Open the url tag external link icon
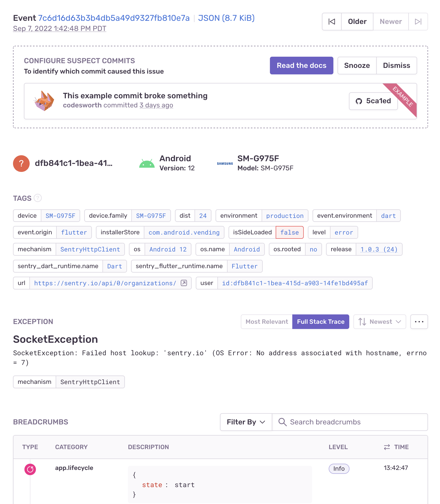 (184, 283)
